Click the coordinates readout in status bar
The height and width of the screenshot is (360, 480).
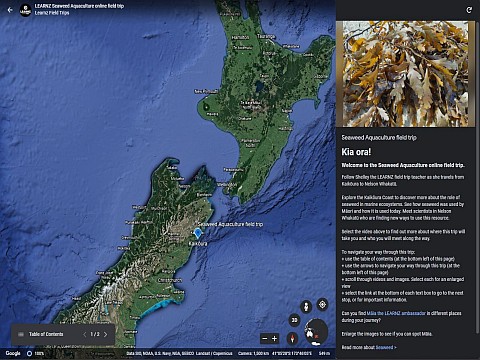pos(292,353)
